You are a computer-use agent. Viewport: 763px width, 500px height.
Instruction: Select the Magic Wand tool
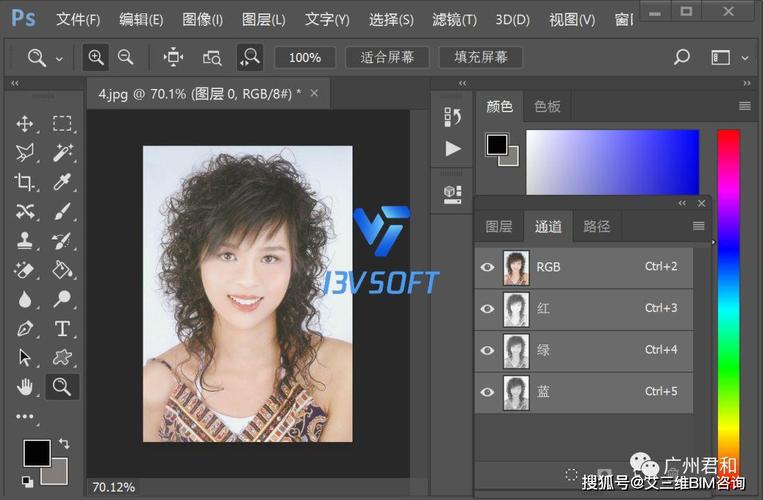pos(62,153)
